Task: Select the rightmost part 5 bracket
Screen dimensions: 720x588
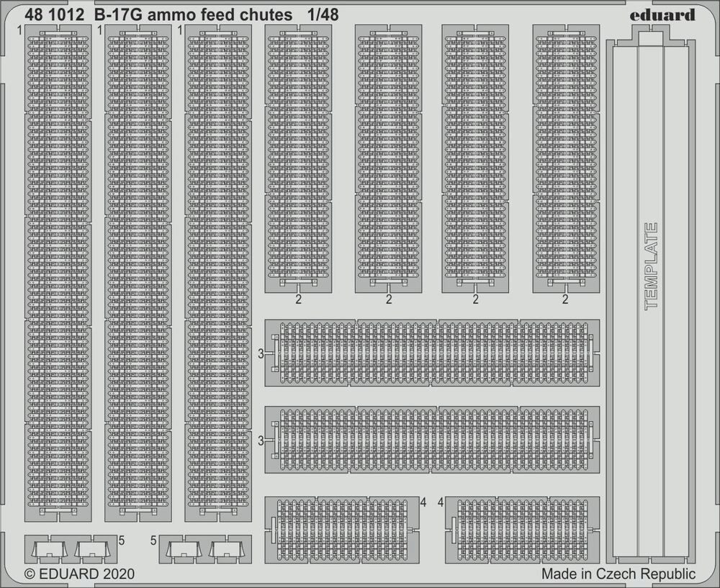Action: [x=224, y=551]
